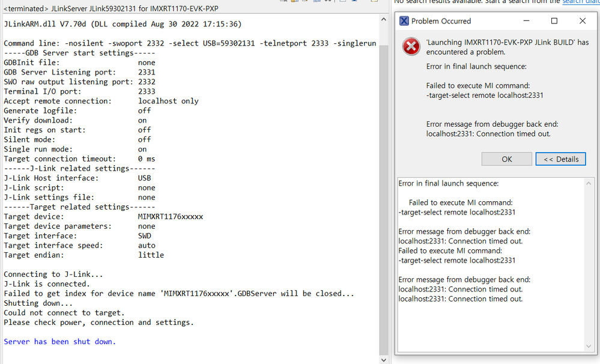Click the last 'Connection timed out.' line in details
Screen dimensions: 600x364
pos(460,299)
